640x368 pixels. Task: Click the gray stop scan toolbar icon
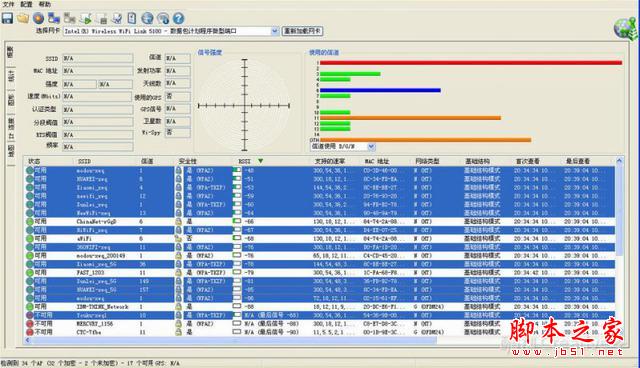click(x=101, y=18)
